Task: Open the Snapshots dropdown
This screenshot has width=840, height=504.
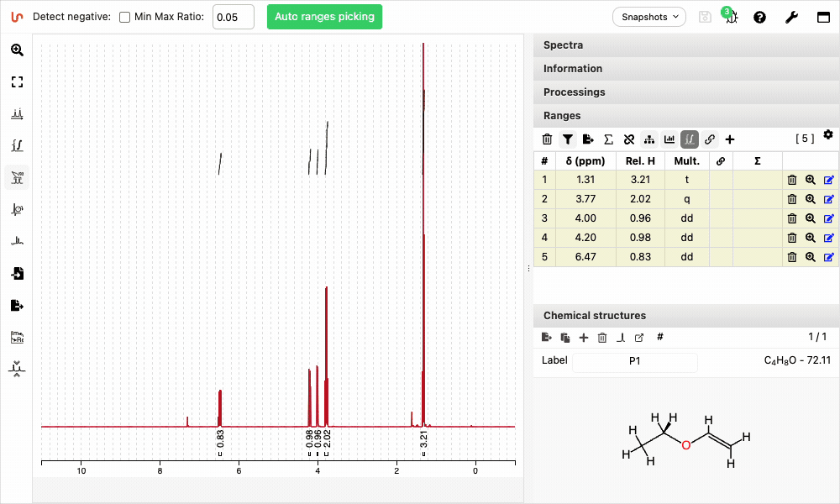Action: pyautogui.click(x=649, y=17)
